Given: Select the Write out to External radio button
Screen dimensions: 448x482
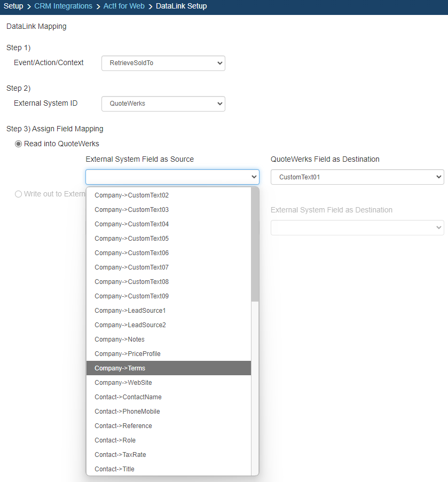Looking at the screenshot, I should [x=19, y=194].
